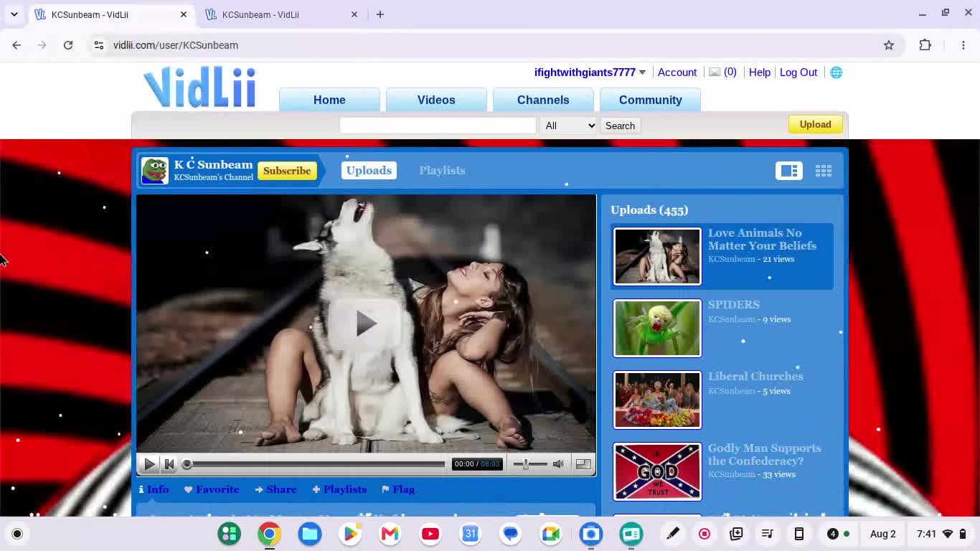Add the video to Favorites
Viewport: 980px width, 551px height.
pos(212,489)
